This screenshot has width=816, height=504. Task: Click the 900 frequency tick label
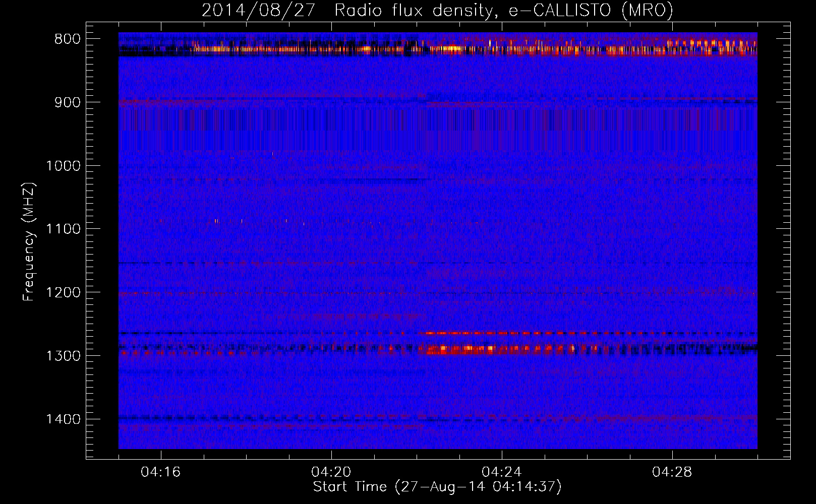point(68,102)
